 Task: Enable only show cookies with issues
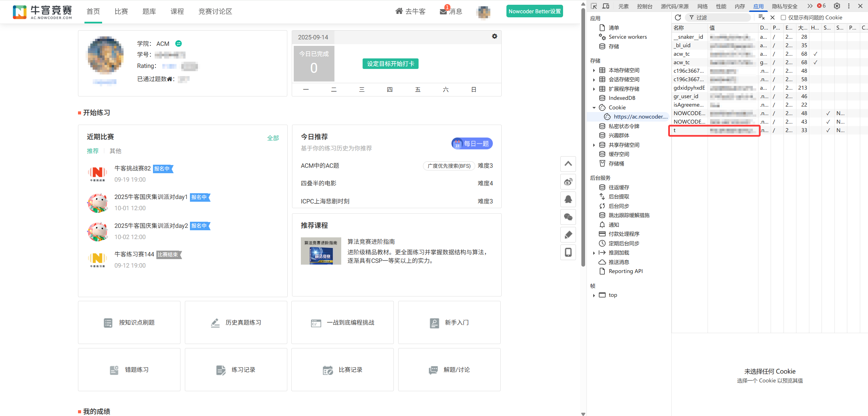pos(783,18)
